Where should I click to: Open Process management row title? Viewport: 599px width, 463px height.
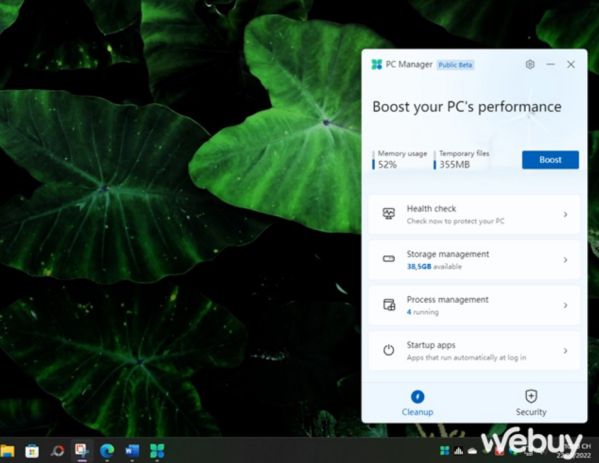point(447,299)
